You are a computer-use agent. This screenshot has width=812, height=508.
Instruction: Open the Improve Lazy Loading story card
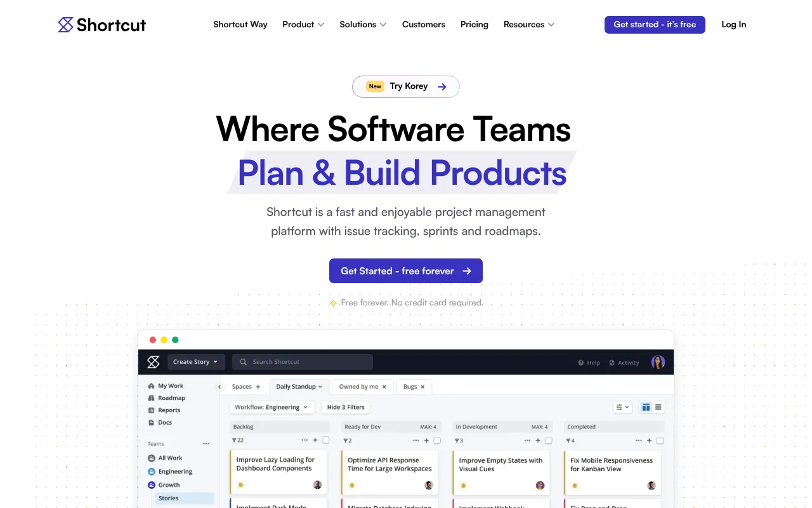tap(279, 472)
